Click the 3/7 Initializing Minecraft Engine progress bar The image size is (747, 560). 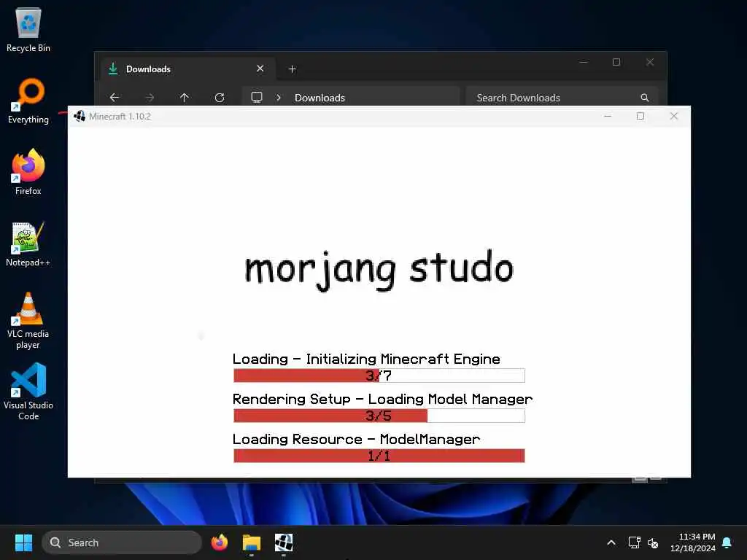(379, 376)
